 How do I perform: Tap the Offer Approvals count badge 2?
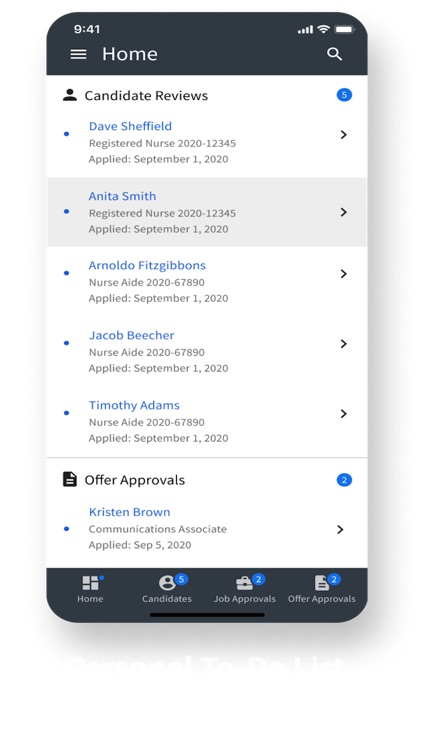344,479
